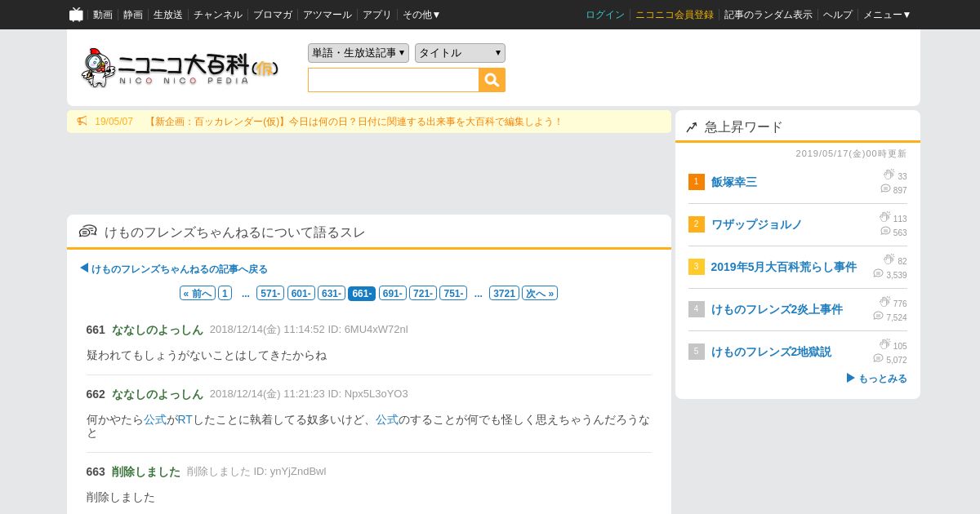Jump to page 631-
This screenshot has width=980, height=514.
click(x=332, y=293)
